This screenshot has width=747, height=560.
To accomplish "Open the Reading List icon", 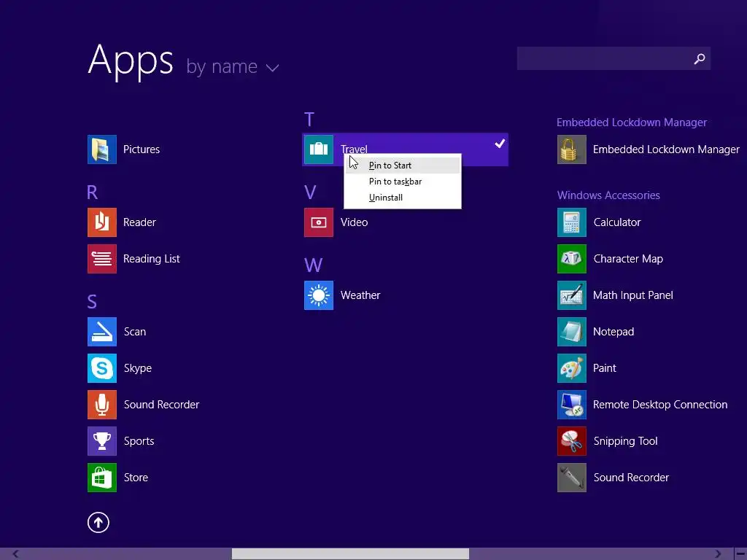I will click(x=102, y=259).
